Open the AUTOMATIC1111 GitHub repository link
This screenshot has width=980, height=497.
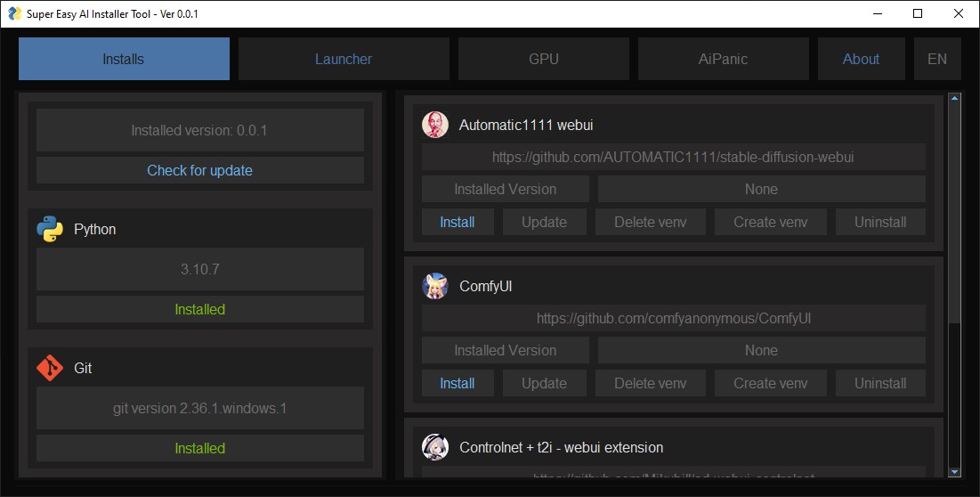point(673,157)
